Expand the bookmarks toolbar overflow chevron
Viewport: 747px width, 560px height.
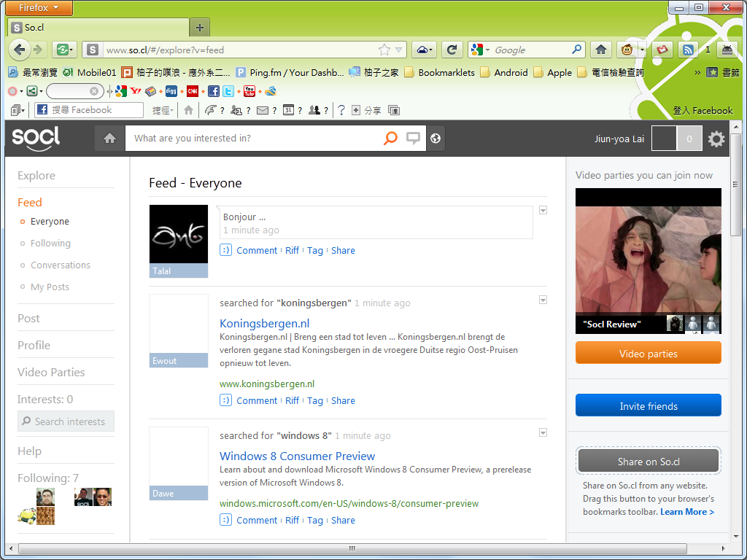(x=697, y=72)
